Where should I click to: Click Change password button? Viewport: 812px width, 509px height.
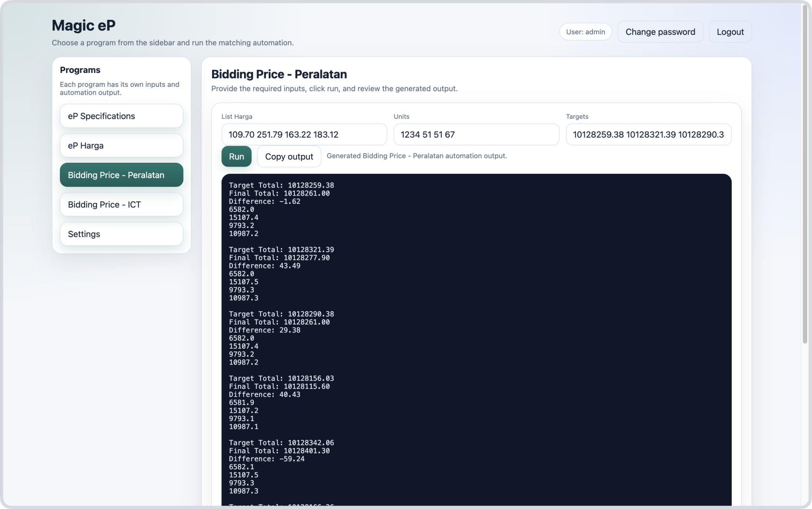click(660, 32)
